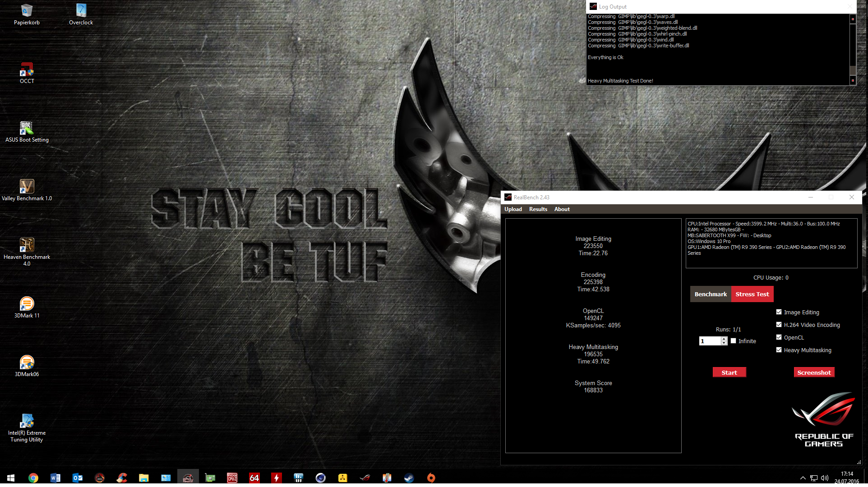
Task: Switch to GPU Tweak II taskbar icon
Action: (188, 478)
